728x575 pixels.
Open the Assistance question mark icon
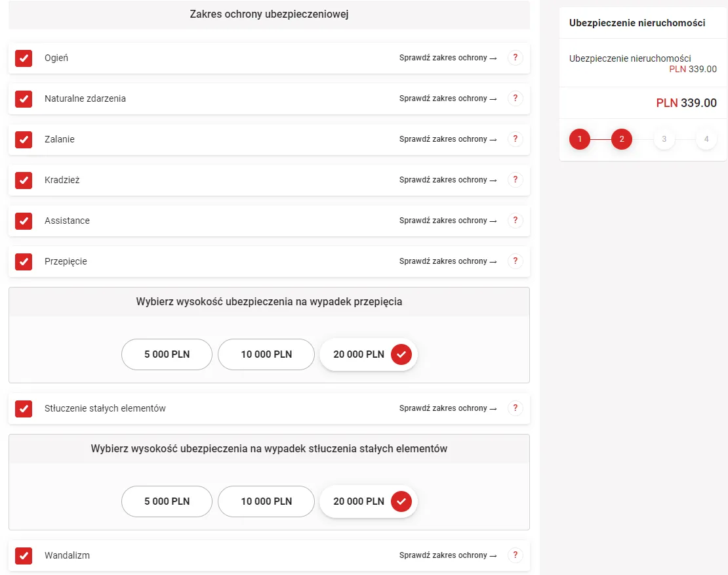point(516,221)
